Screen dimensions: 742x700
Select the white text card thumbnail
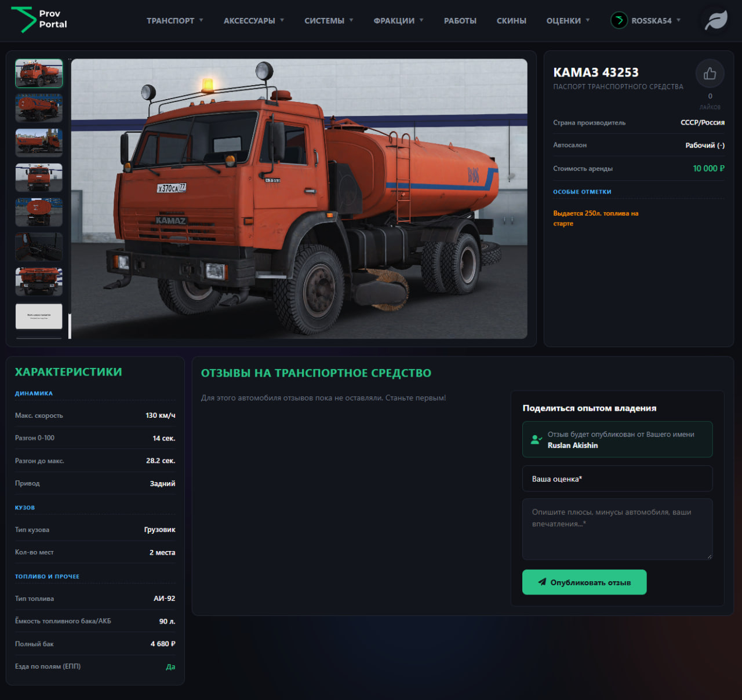point(39,316)
